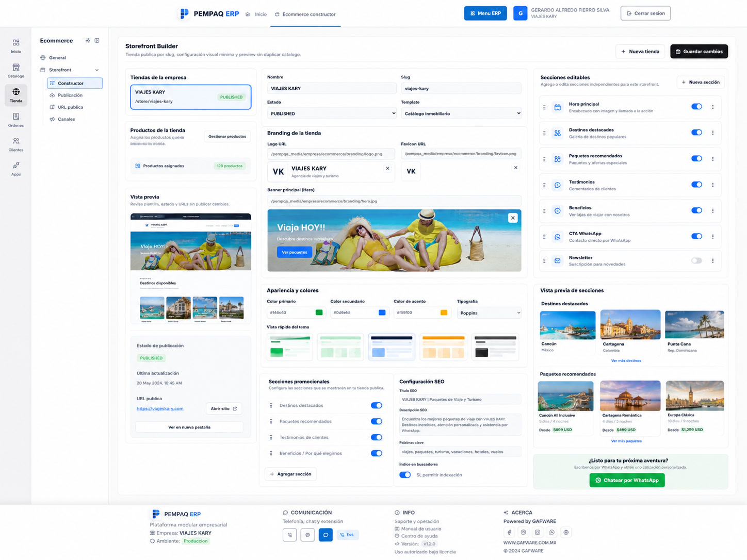Click the Guardar cambios button
Screen dimensions: 747x560
pos(699,52)
